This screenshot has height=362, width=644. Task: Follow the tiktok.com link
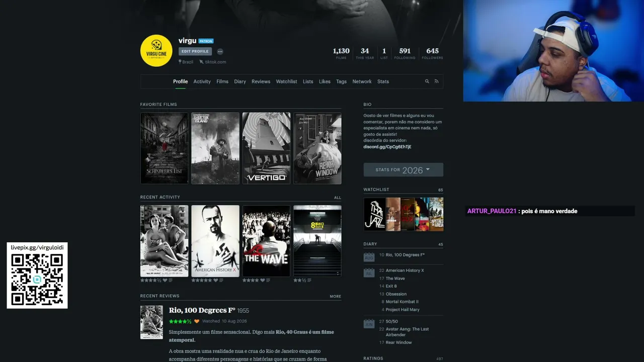[215, 62]
